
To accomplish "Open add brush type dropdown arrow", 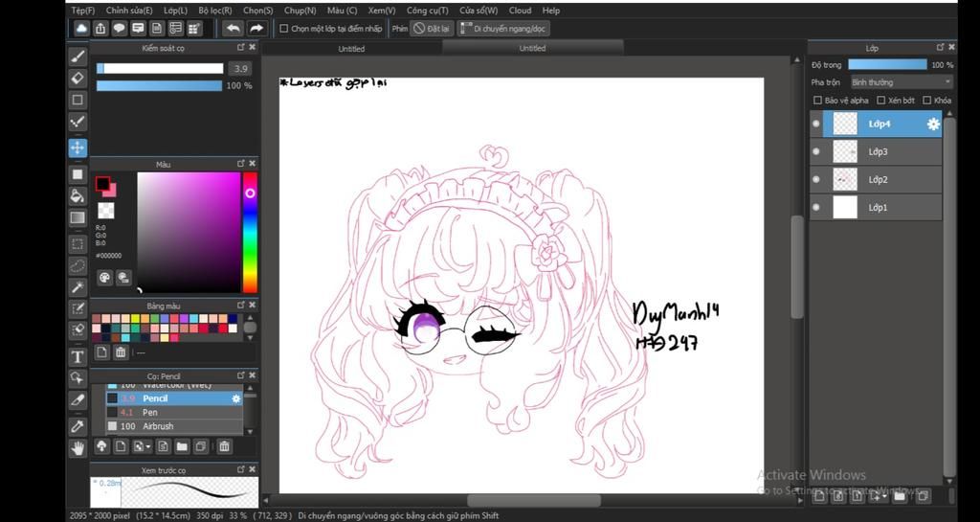I will click(x=148, y=446).
